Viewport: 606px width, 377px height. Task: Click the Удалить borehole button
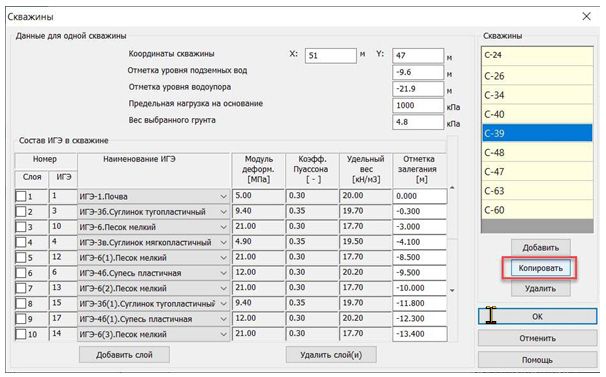[x=540, y=288]
